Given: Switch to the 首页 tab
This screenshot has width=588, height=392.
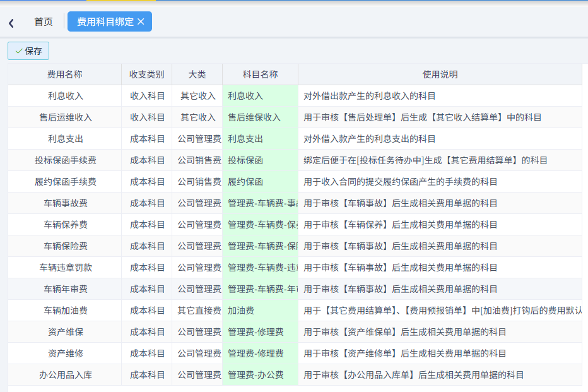Looking at the screenshot, I should [43, 21].
